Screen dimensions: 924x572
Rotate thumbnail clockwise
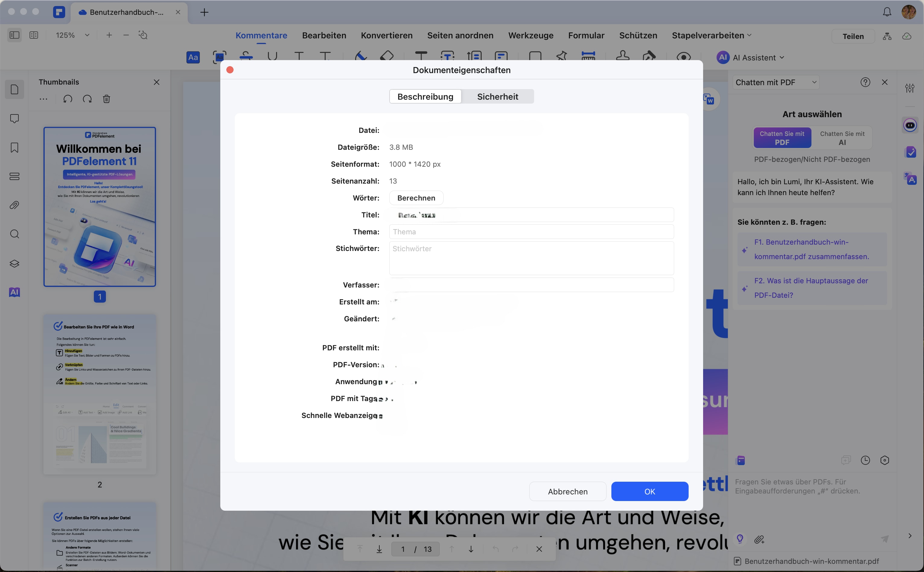point(87,99)
